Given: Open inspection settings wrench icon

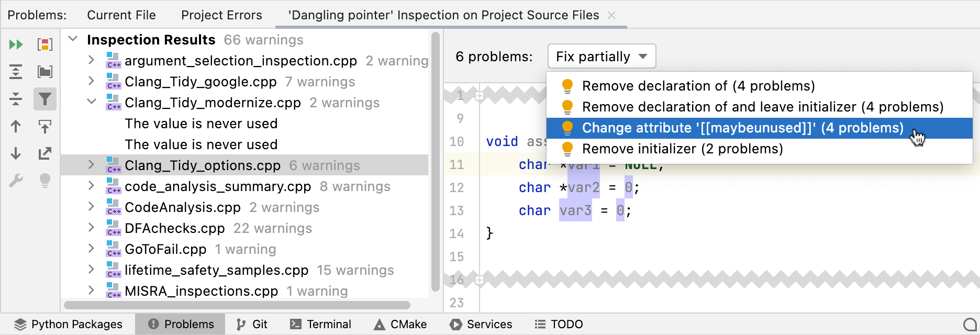Looking at the screenshot, I should tap(16, 181).
